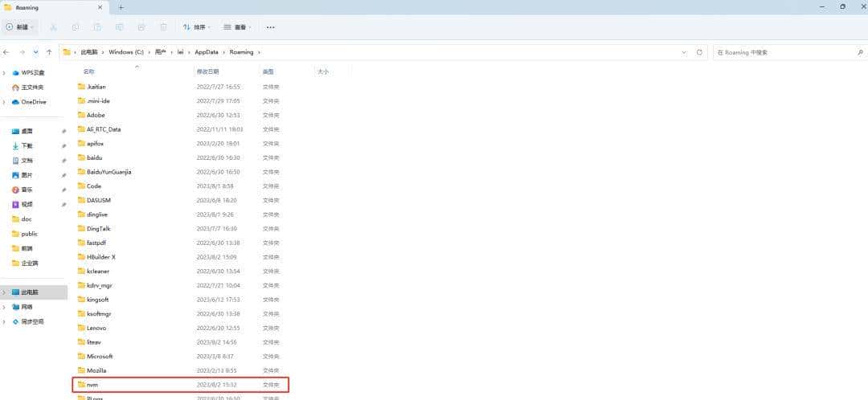Click 用户 in the address breadcrumb

pyautogui.click(x=161, y=52)
